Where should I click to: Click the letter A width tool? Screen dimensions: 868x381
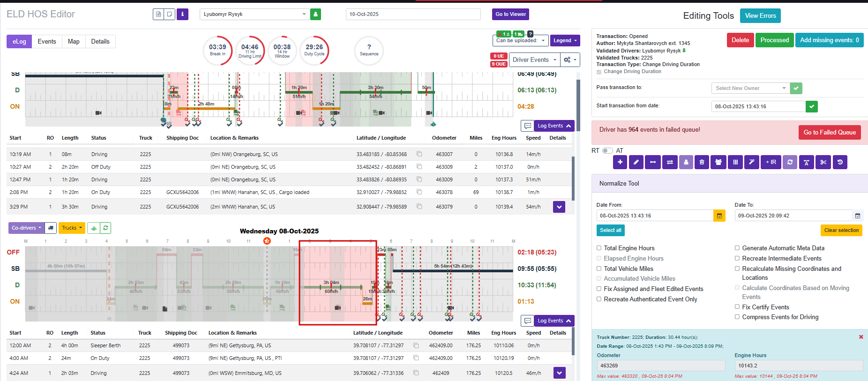pos(806,162)
